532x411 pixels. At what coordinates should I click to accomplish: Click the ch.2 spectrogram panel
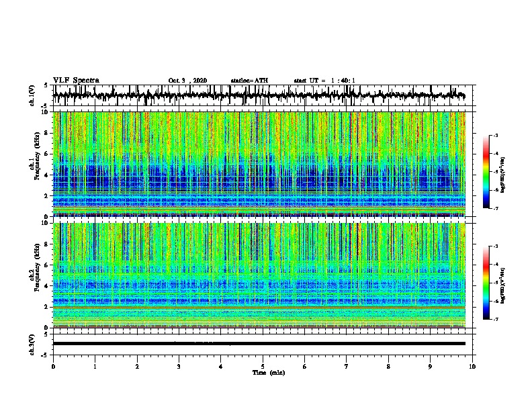click(259, 275)
